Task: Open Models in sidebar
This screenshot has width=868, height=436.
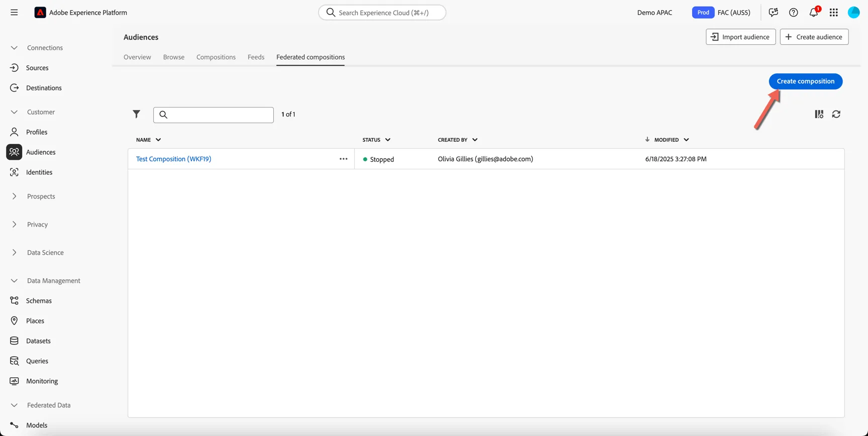Action: 37,425
